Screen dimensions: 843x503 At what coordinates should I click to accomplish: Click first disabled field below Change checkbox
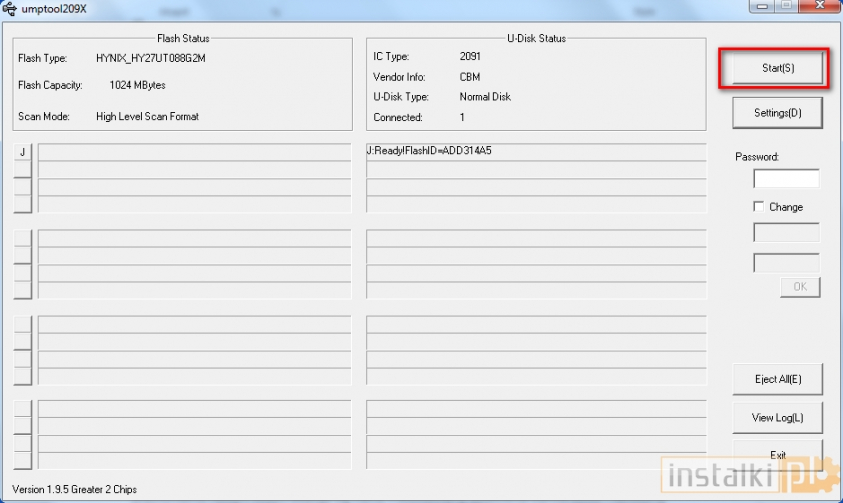pyautogui.click(x=785, y=232)
